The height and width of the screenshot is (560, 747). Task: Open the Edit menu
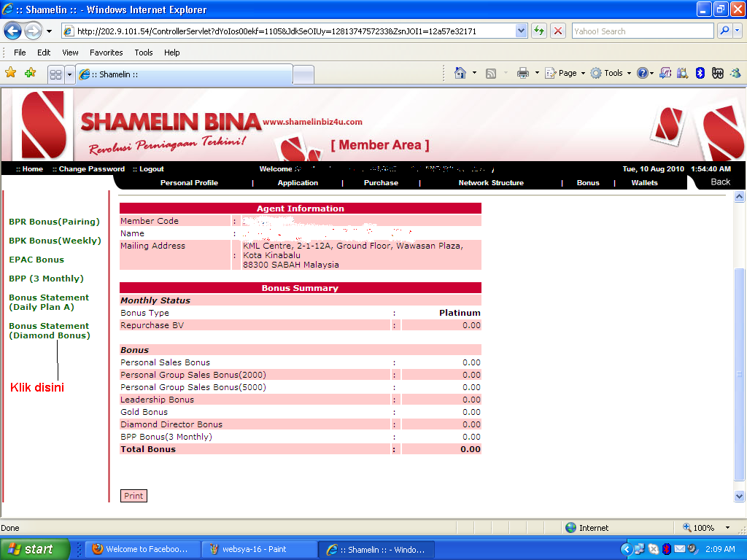point(44,52)
